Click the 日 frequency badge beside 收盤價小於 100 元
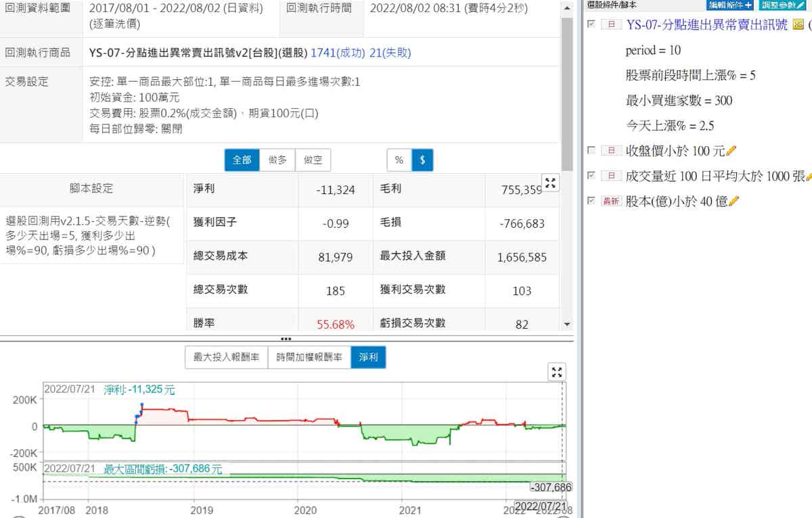The image size is (812, 518). [x=611, y=150]
